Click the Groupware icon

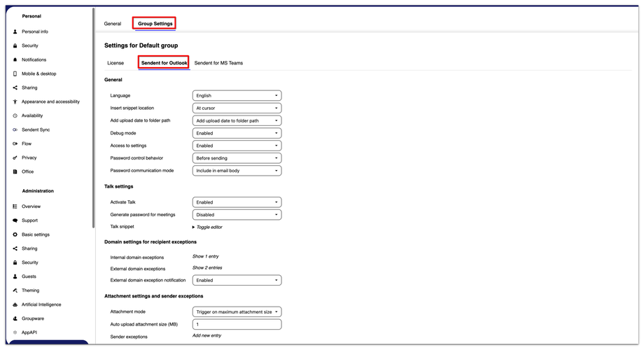[x=15, y=318]
